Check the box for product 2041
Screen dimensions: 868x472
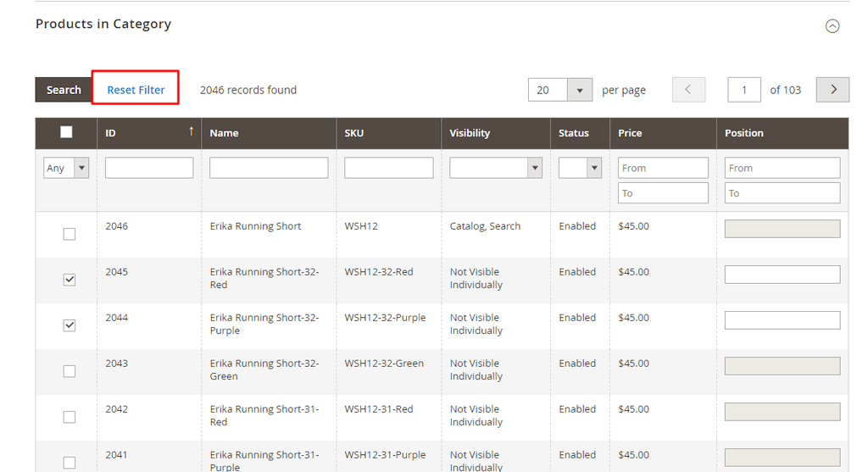pos(70,462)
